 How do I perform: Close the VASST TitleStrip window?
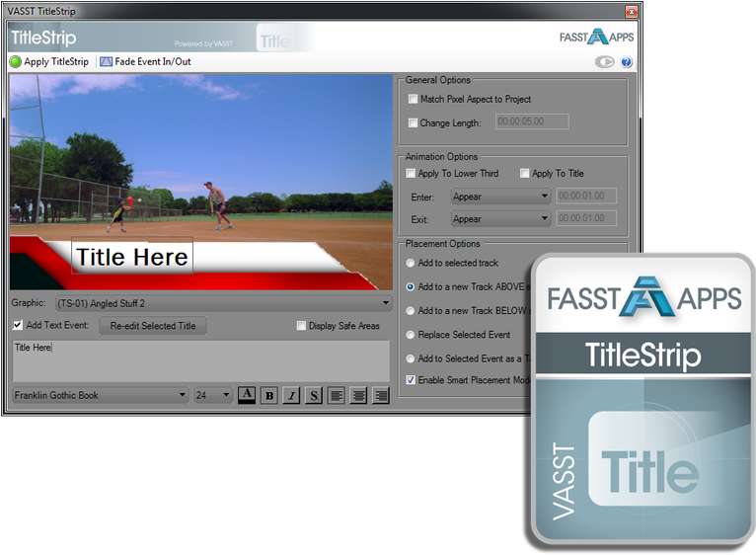click(x=631, y=12)
